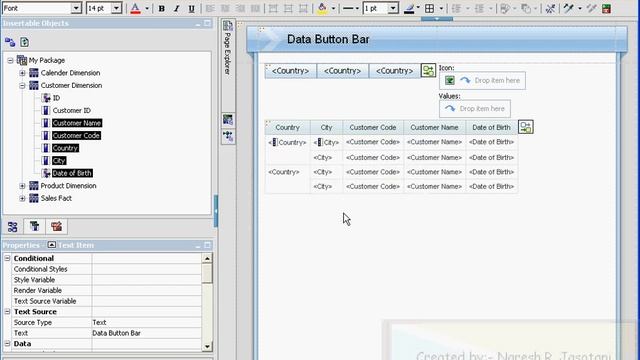The image size is (640, 360).
Task: Expand the Sales Fact node
Action: 22,198
